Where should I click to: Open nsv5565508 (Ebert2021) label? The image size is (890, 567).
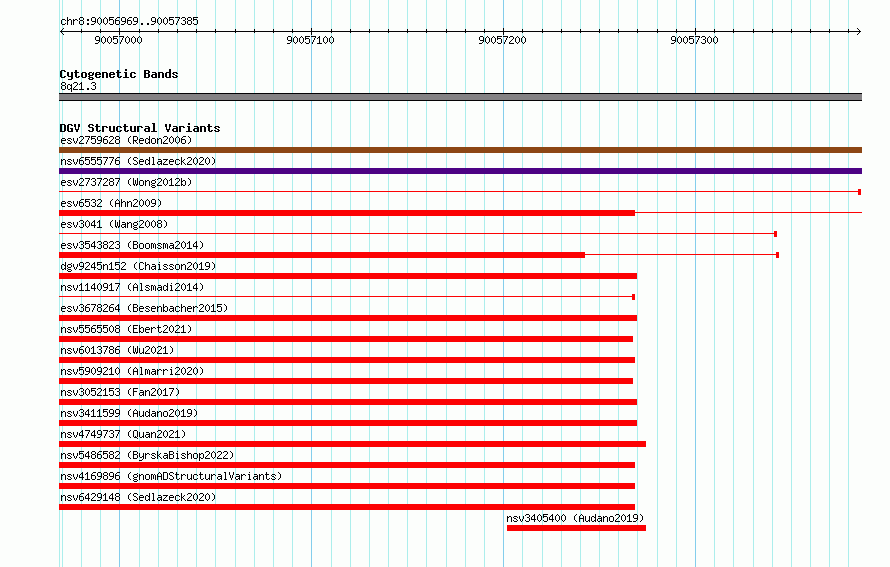pyautogui.click(x=126, y=329)
